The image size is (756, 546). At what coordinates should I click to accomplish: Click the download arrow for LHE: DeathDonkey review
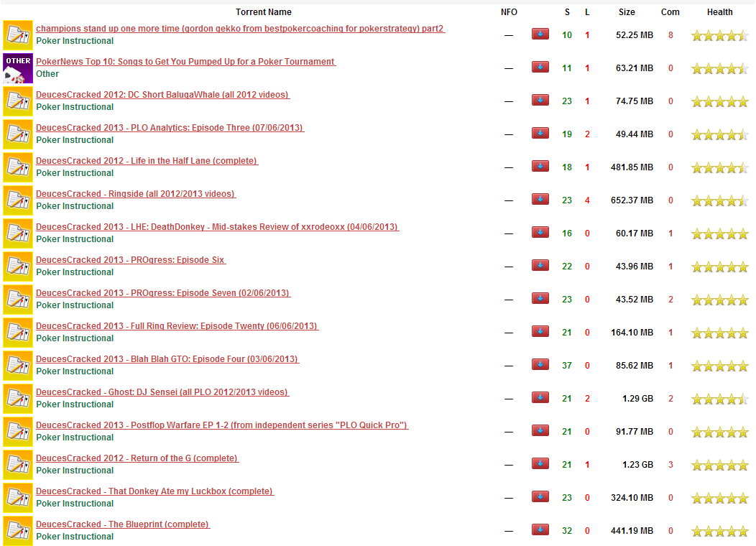540,232
